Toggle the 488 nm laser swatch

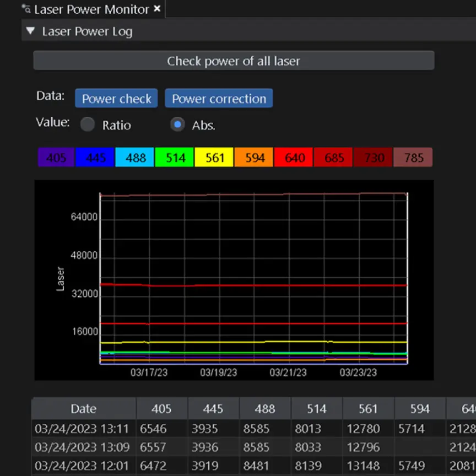click(x=136, y=158)
